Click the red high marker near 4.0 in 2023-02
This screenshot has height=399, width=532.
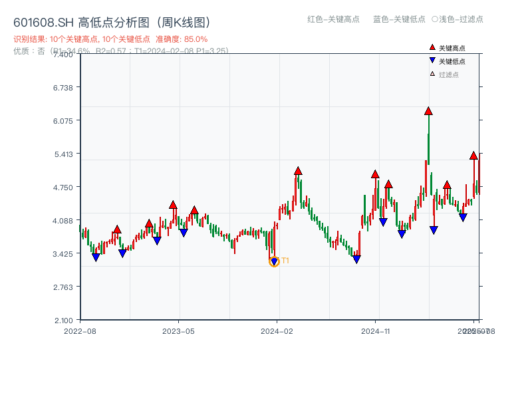tap(149, 223)
